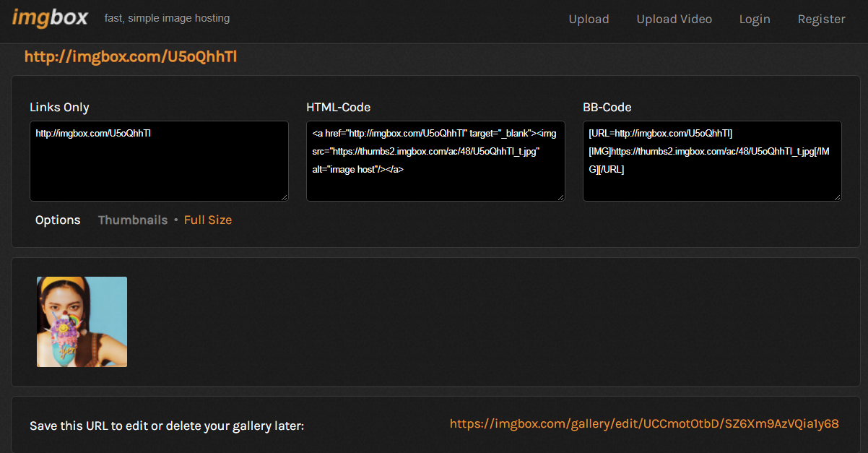Click inside the Links Only text box

pyautogui.click(x=159, y=161)
